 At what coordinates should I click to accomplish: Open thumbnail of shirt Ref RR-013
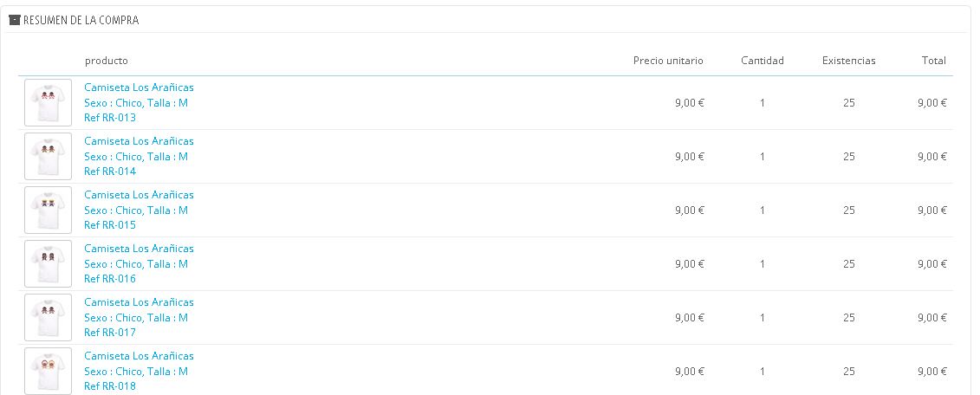(48, 102)
